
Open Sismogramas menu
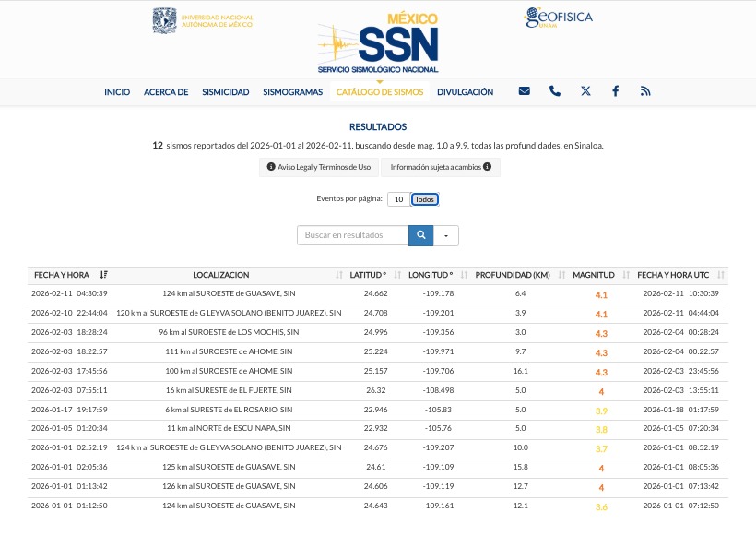click(x=292, y=92)
